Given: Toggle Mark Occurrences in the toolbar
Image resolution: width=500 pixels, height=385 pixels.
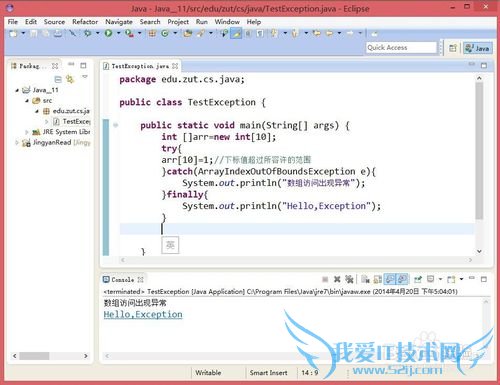Looking at the screenshot, I should pos(236,33).
